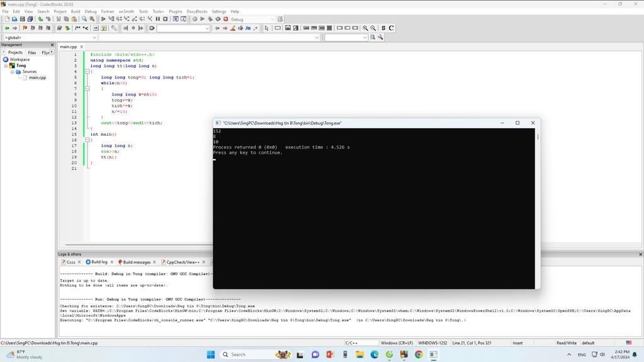Open the Plugins menu
Viewport: 644px width, 362px height.
click(x=175, y=11)
